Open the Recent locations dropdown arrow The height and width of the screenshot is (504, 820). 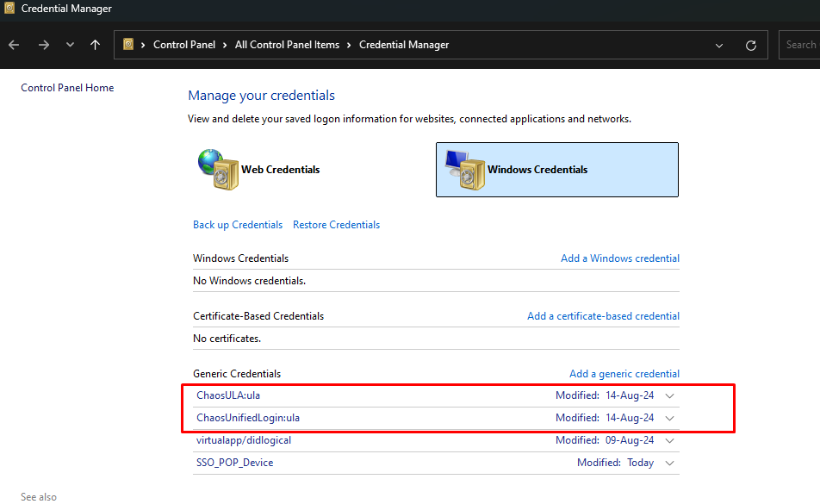click(70, 45)
